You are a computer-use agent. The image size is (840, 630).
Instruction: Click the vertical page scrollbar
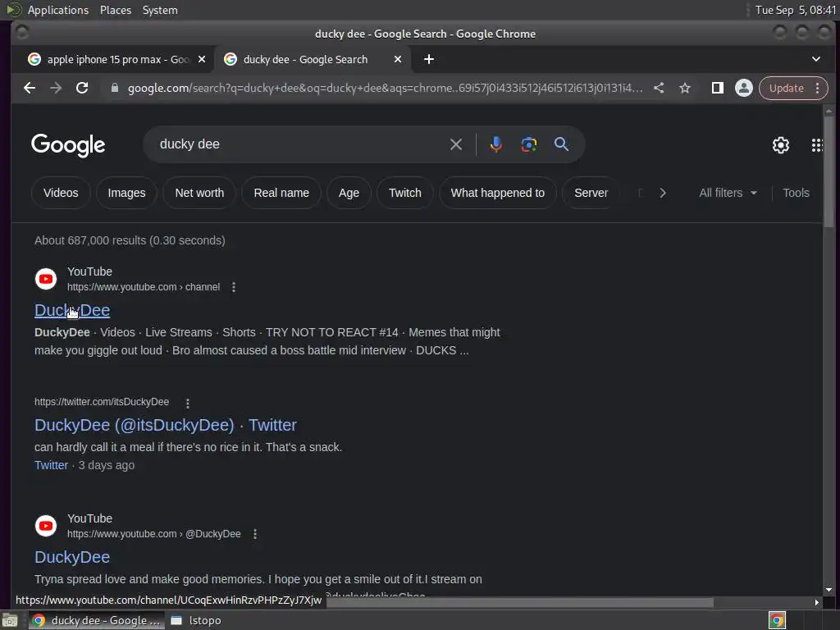[x=829, y=171]
